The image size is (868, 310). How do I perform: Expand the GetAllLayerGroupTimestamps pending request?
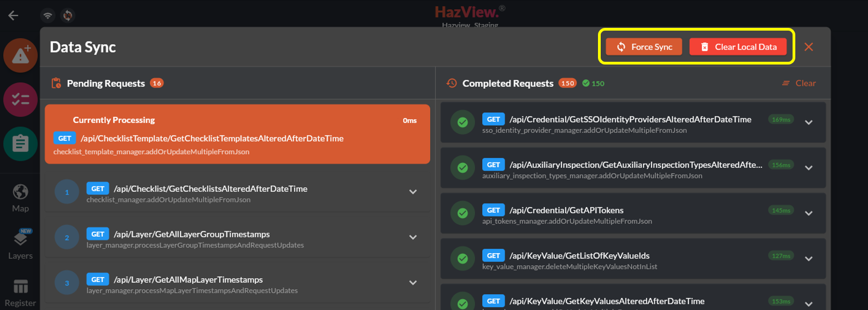click(413, 237)
